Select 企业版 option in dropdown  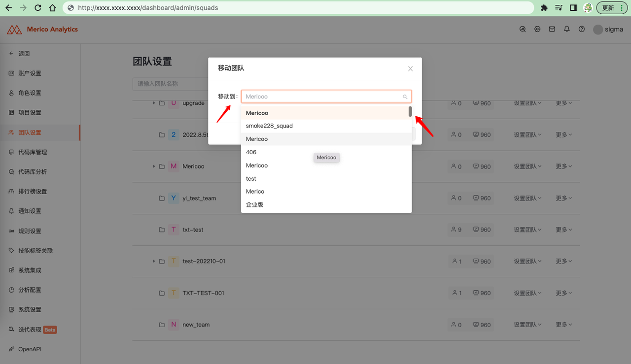326,204
